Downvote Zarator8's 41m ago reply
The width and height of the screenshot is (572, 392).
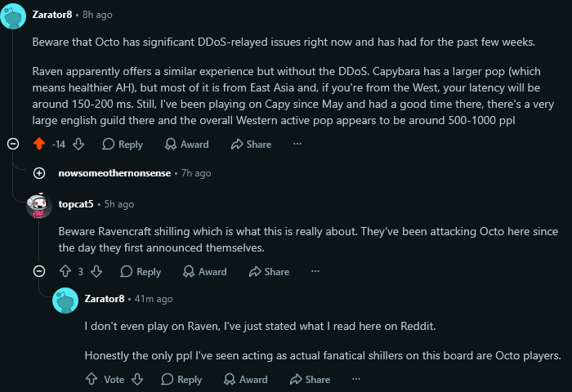point(137,379)
